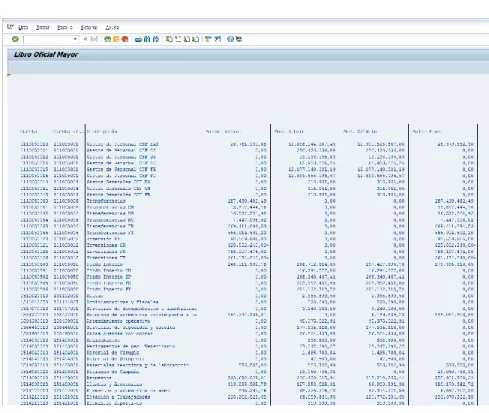Click the green Enter checkmark icon

coord(15,39)
